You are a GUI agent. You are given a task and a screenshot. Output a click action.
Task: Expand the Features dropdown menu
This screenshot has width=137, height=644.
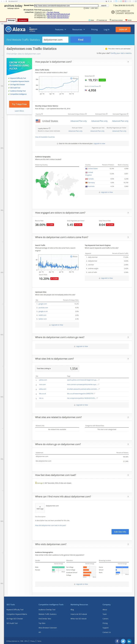click(60, 30)
